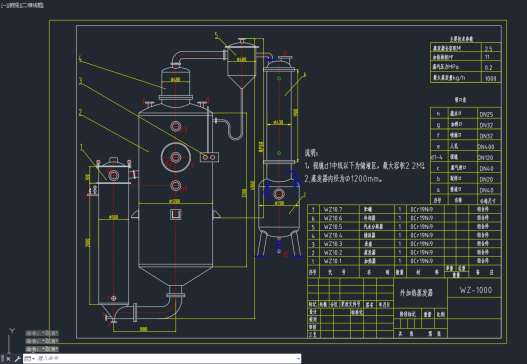Select the 外加热蒸发器 title text
This screenshot has width=527, height=364.
pos(416,293)
